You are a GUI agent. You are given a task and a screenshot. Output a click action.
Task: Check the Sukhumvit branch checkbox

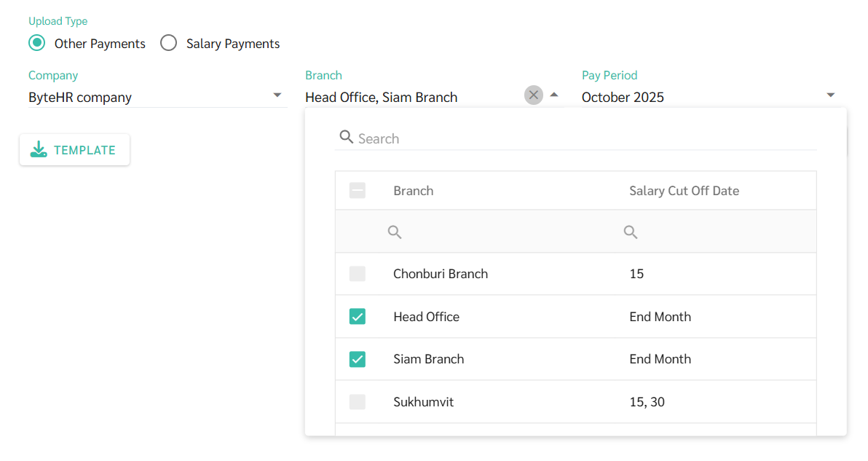tap(358, 401)
